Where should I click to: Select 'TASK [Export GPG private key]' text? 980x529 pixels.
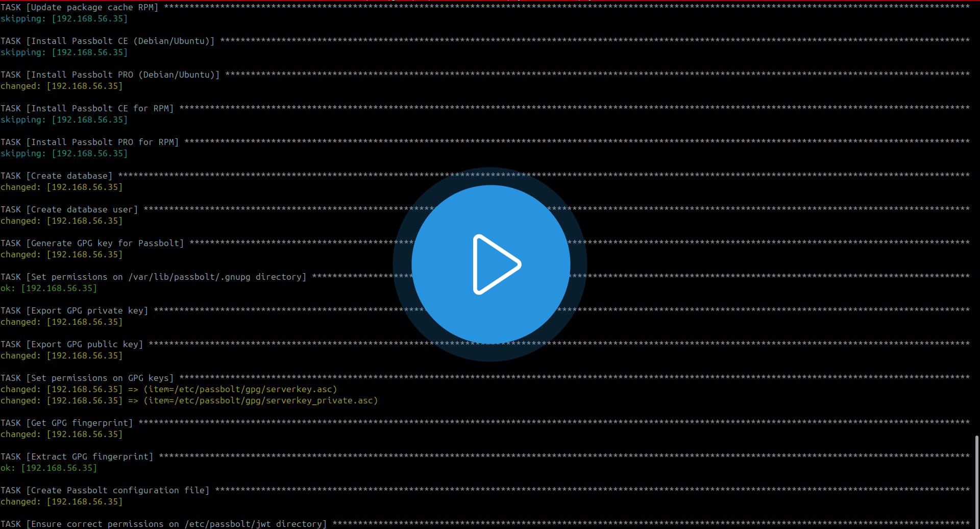point(75,310)
